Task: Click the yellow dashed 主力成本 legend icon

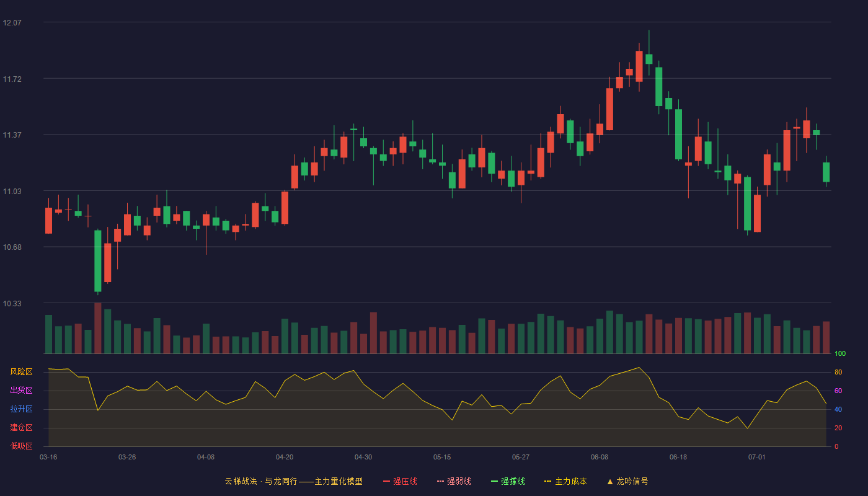Action: (x=548, y=481)
